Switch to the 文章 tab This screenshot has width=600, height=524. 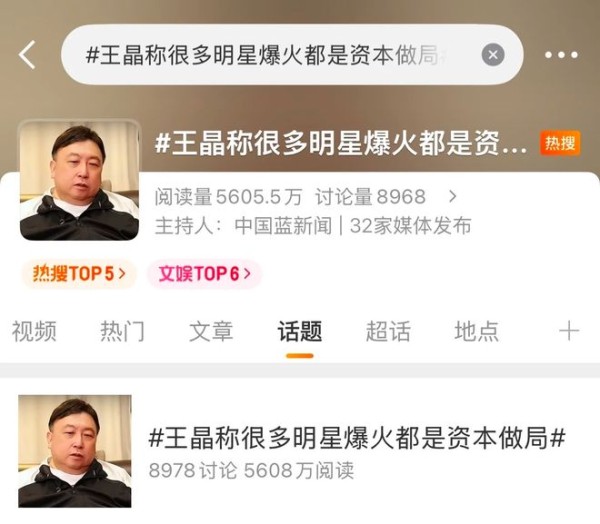[211, 331]
